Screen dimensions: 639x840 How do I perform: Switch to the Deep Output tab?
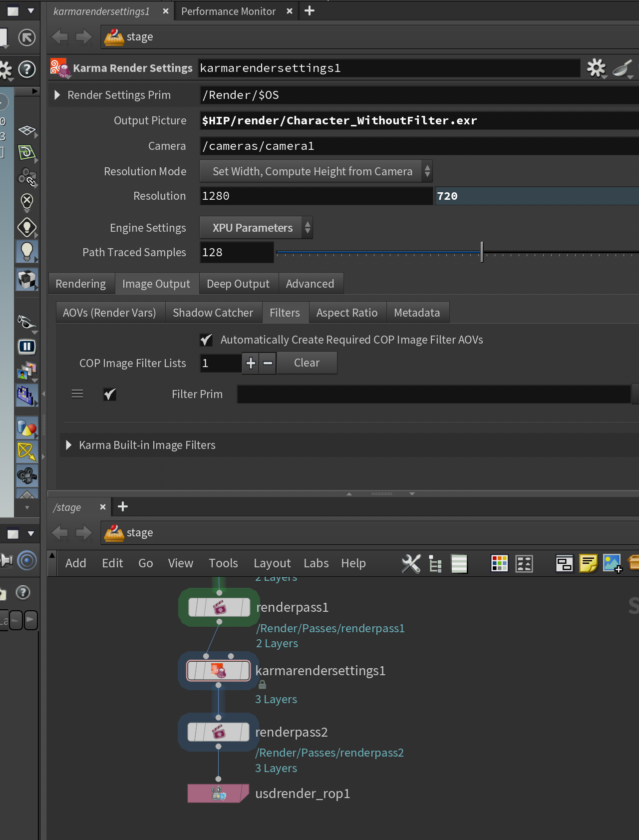pyautogui.click(x=238, y=284)
